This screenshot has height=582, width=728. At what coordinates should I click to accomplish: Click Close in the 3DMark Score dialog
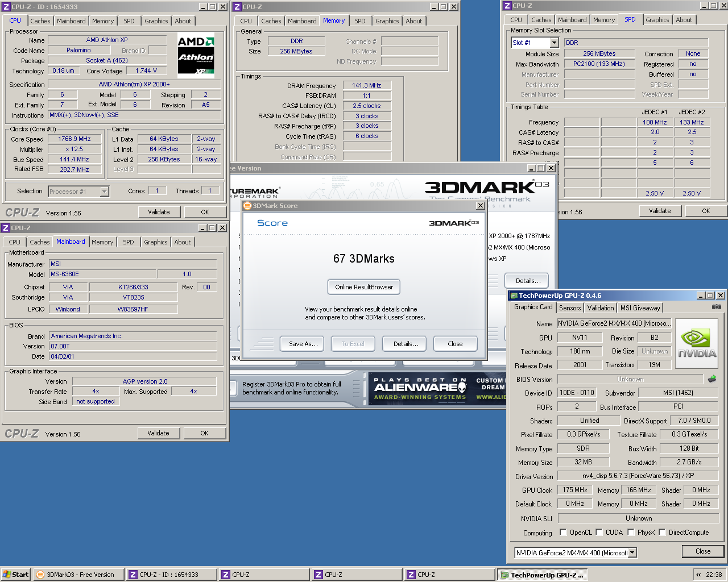tap(455, 344)
